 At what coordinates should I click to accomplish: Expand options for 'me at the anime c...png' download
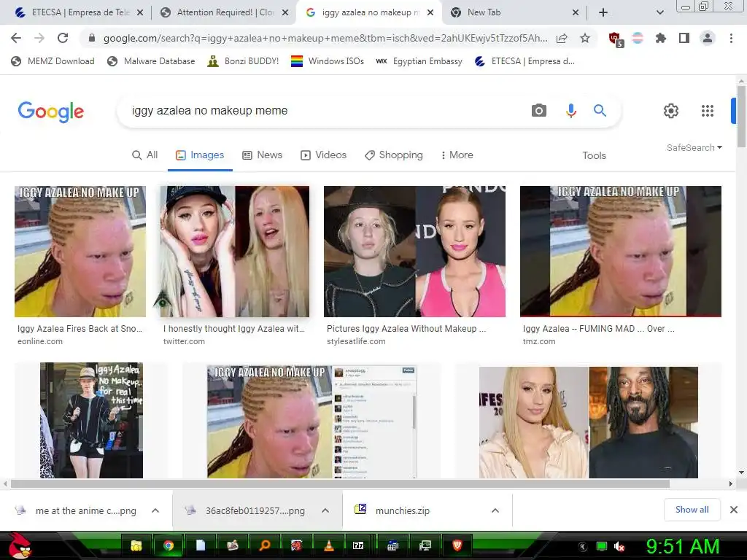[155, 510]
